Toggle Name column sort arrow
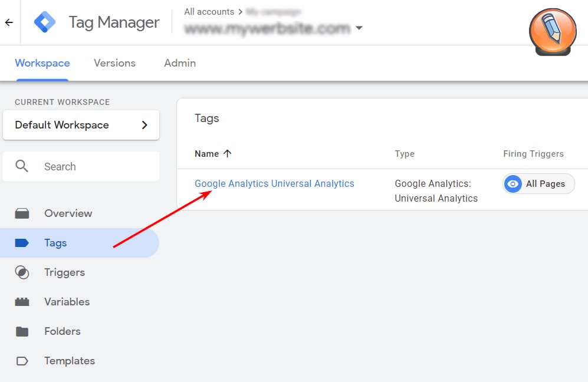The image size is (588, 382). [x=228, y=153]
